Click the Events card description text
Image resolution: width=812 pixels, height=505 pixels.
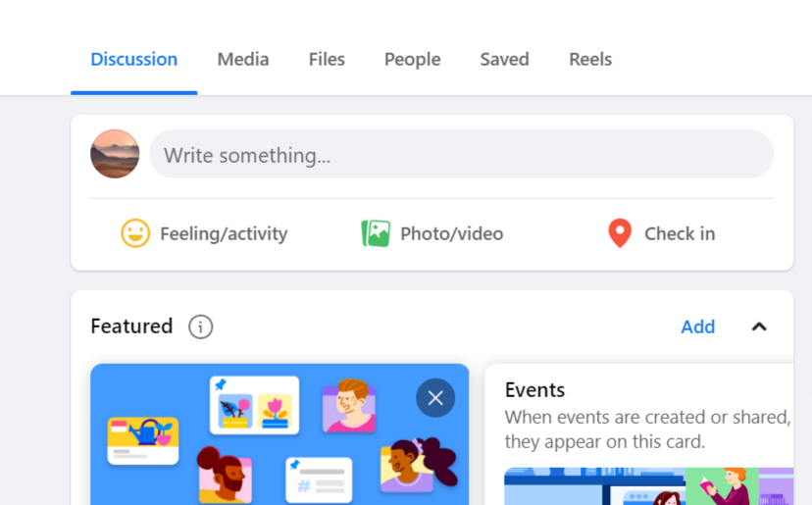647,429
